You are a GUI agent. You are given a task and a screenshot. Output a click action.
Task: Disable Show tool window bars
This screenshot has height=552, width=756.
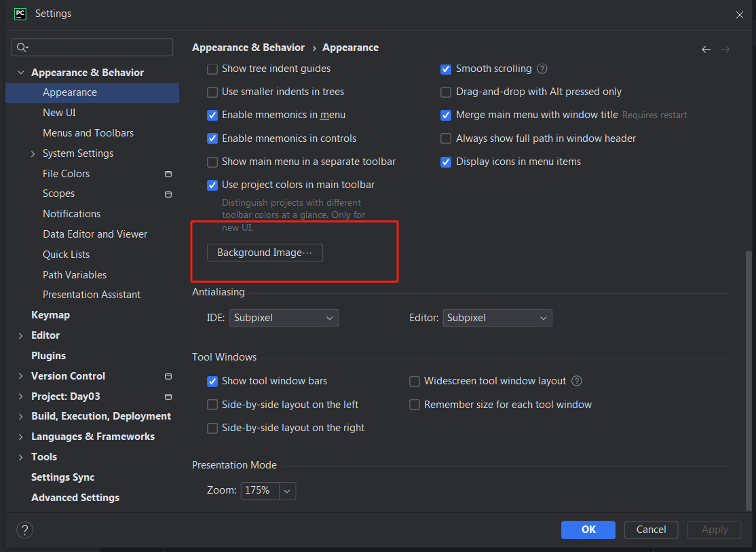click(x=212, y=381)
